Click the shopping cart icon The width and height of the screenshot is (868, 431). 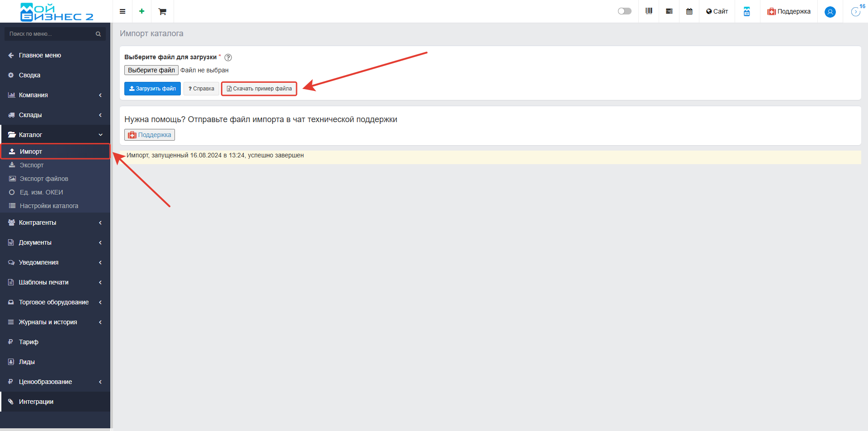click(x=162, y=11)
